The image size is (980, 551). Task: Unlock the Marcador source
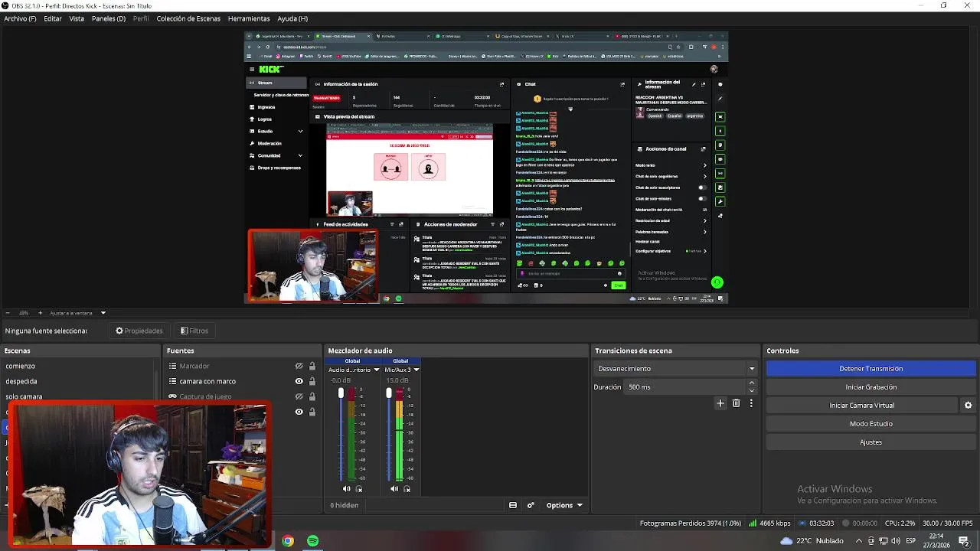[312, 366]
